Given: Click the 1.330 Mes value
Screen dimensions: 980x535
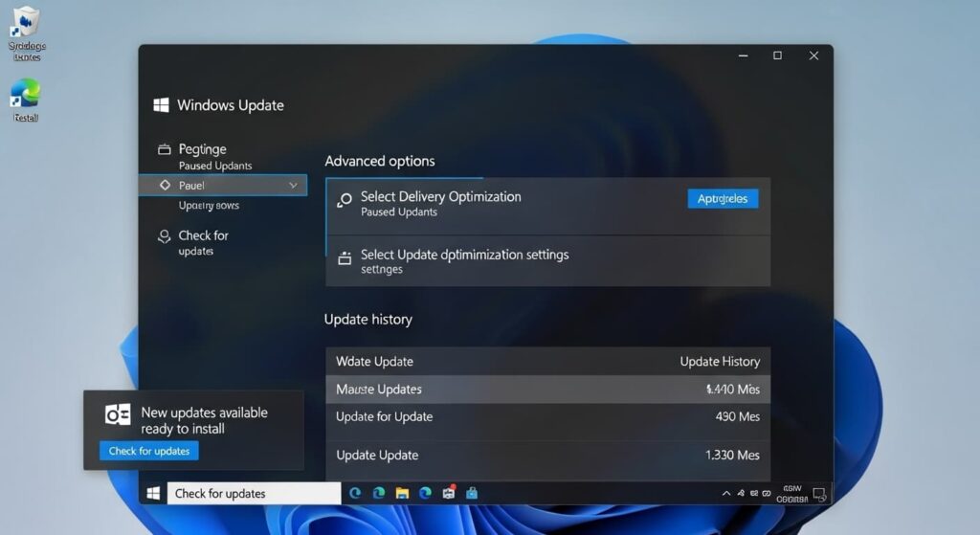Looking at the screenshot, I should click(x=732, y=455).
